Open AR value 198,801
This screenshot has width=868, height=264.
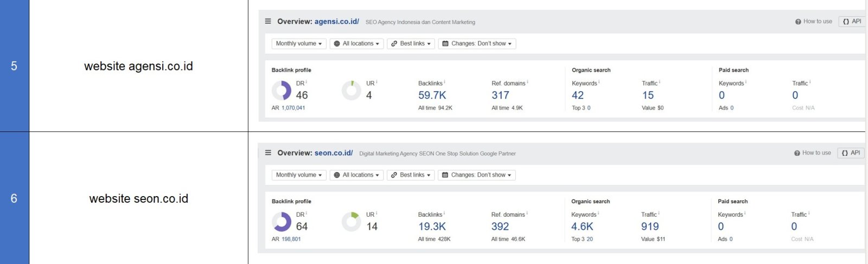pyautogui.click(x=291, y=240)
